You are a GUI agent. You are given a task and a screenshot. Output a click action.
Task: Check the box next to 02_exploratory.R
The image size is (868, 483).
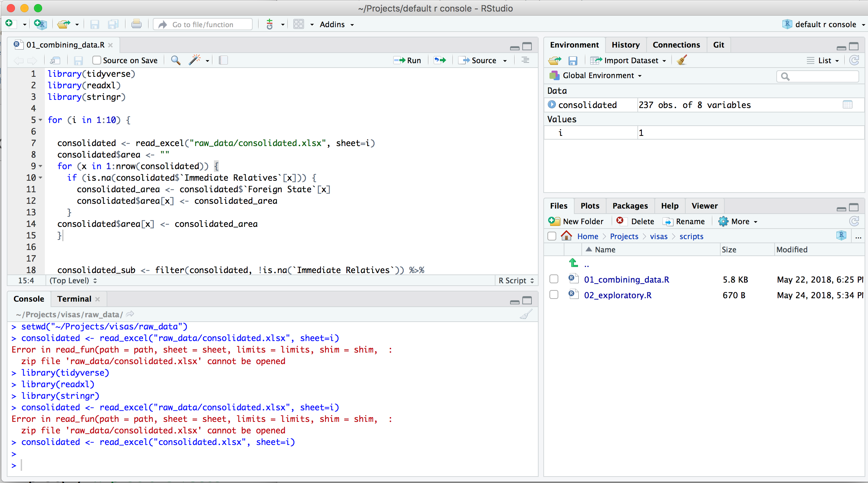[x=554, y=295]
